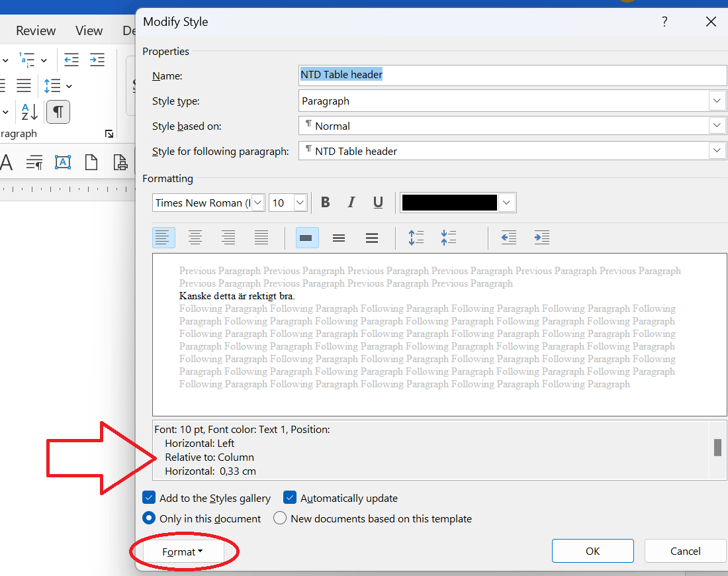Toggle Add to the Styles gallery checkbox

[x=148, y=497]
